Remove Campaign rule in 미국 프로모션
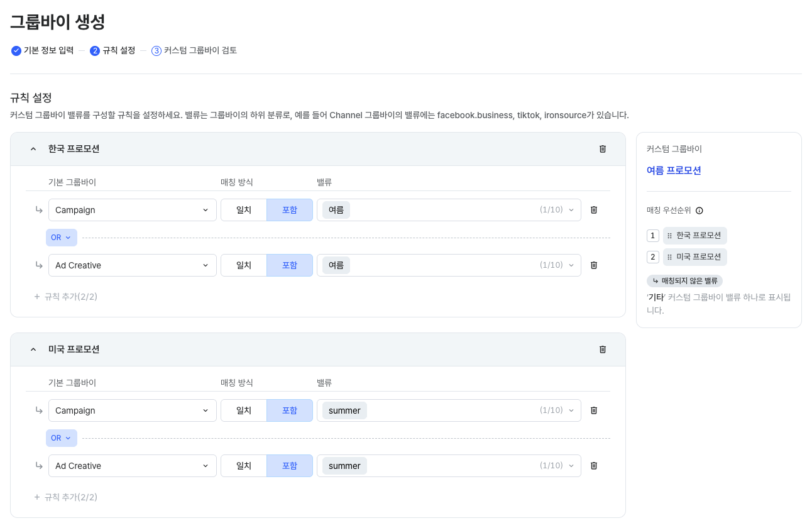 pos(594,410)
